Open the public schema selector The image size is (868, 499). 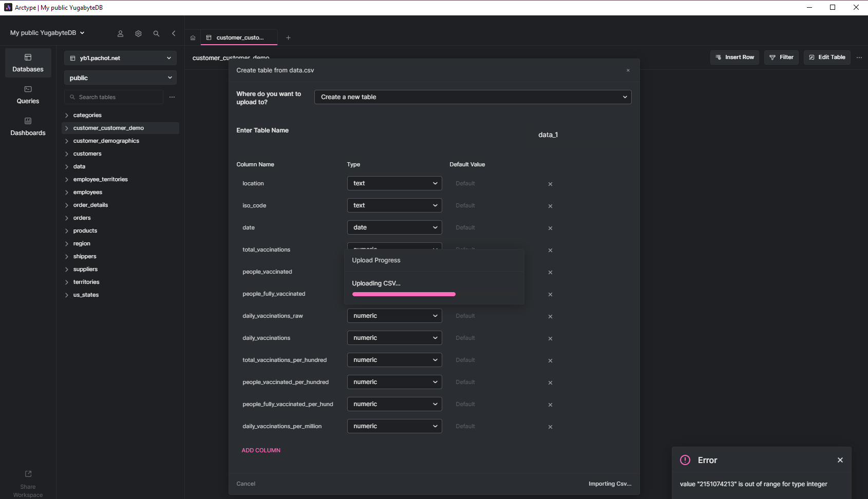click(120, 78)
